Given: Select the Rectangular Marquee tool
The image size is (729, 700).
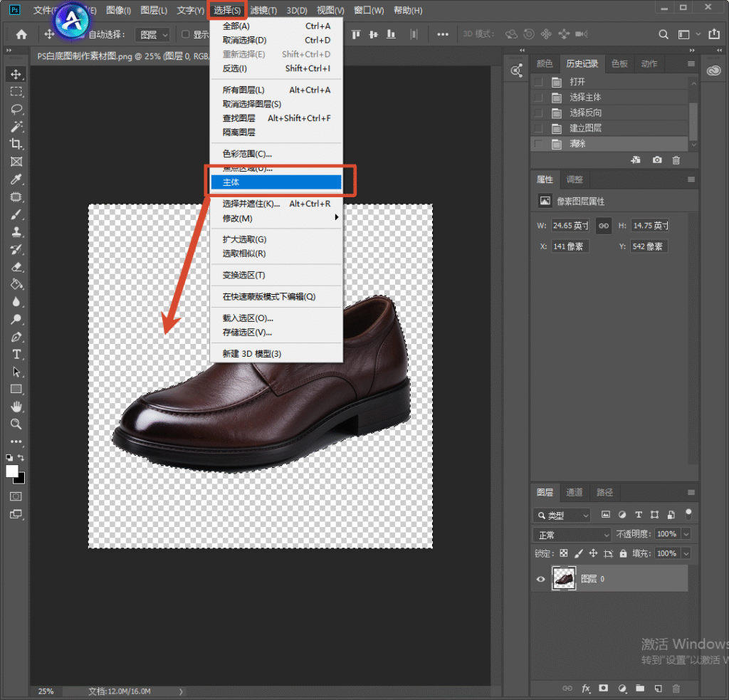Looking at the screenshot, I should click(x=16, y=92).
